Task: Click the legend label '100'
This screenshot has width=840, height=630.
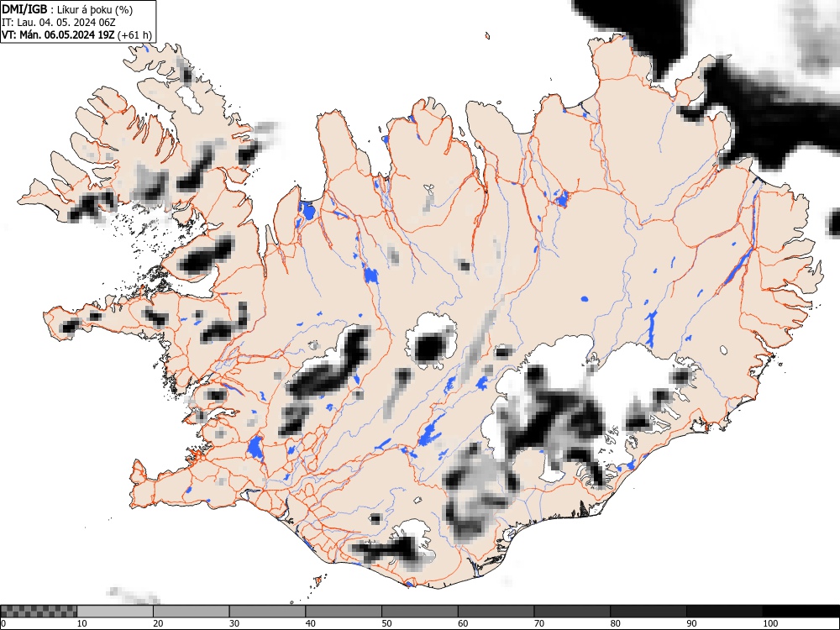Action: pyautogui.click(x=769, y=623)
